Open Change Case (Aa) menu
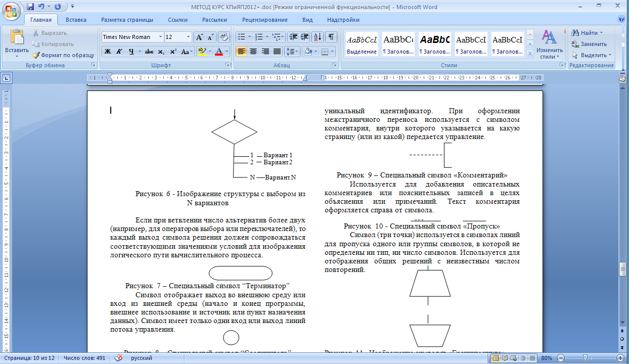Image resolution: width=629 pixels, height=364 pixels. click(x=187, y=52)
